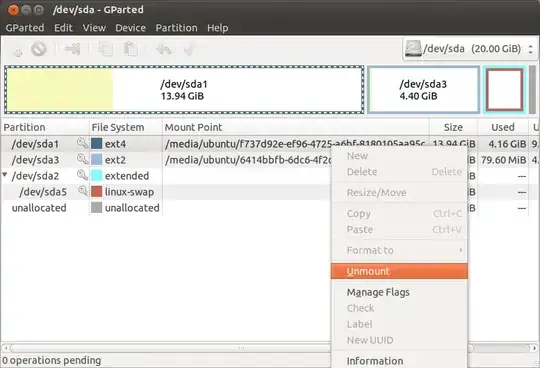This screenshot has width=540, height=368.
Task: Click the 4.16 GiB used value
Action: pos(507,144)
